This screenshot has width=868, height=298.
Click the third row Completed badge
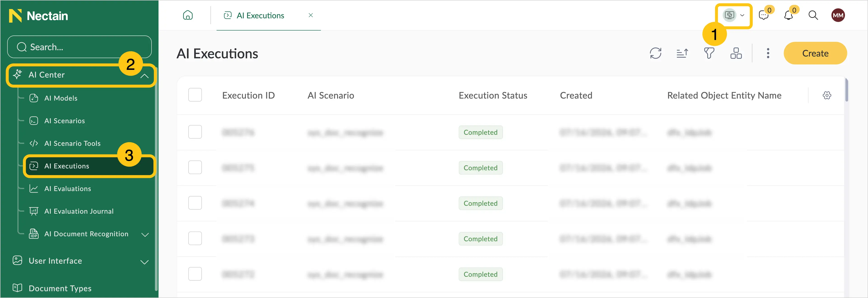481,203
